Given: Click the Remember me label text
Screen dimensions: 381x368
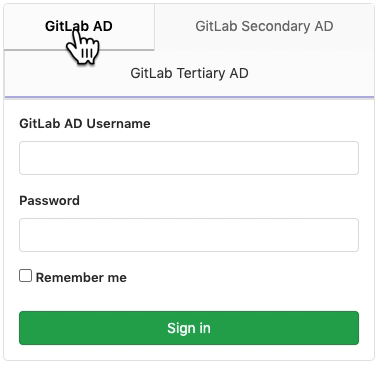Looking at the screenshot, I should [81, 278].
